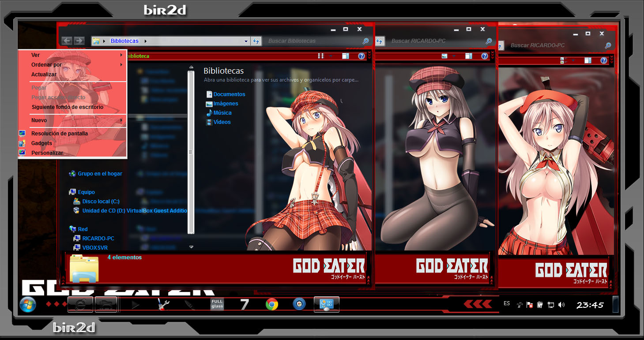Open help in the Bibliotecas window
The height and width of the screenshot is (340, 644).
(362, 56)
